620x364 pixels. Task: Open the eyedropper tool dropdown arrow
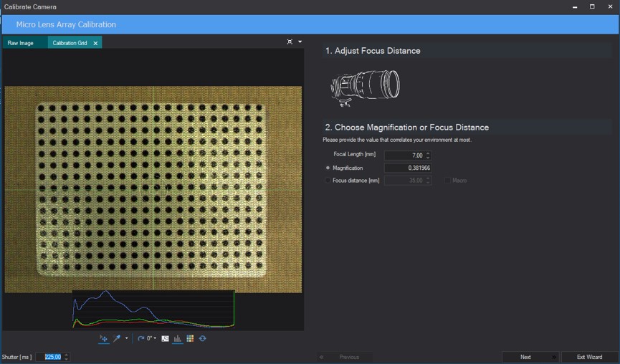click(x=127, y=338)
